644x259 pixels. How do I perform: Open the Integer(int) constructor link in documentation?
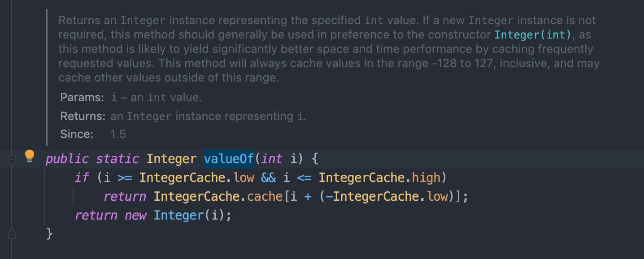pos(533,35)
